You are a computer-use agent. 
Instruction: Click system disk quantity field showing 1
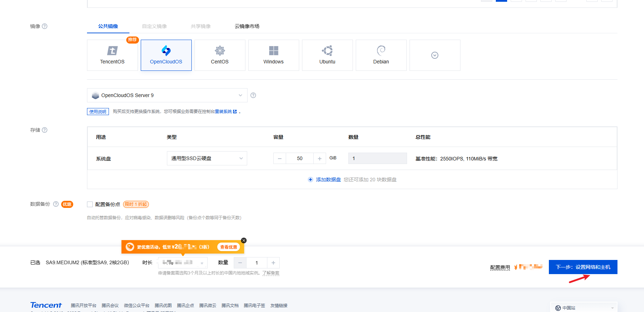click(x=378, y=158)
